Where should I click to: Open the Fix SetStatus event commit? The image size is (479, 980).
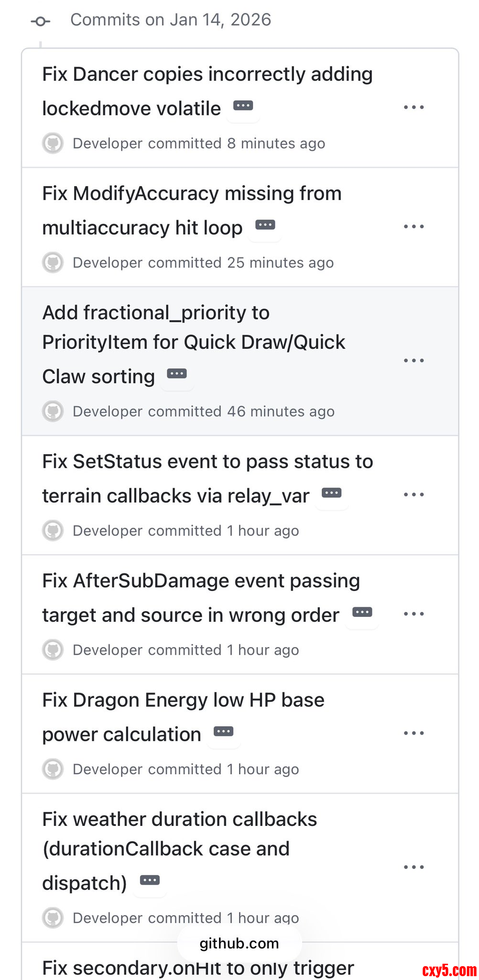(207, 462)
